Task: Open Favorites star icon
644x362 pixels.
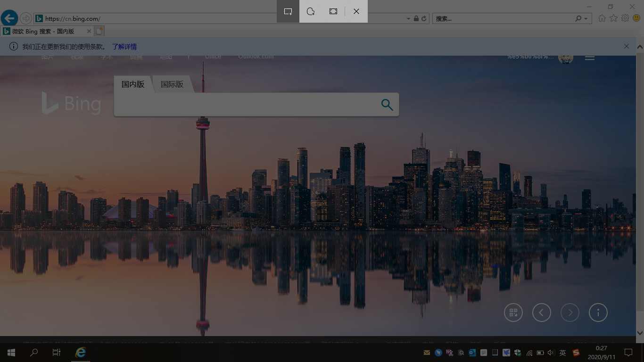Action: coord(613,18)
